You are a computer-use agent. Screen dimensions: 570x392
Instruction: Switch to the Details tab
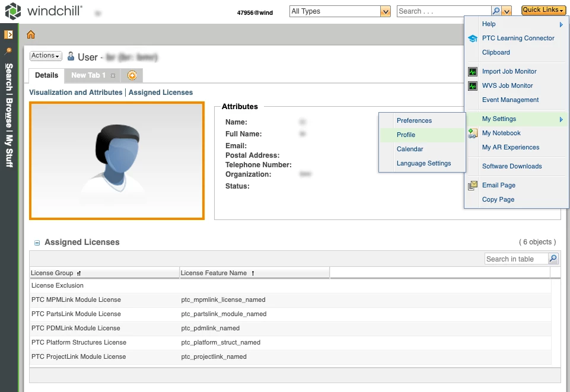pyautogui.click(x=46, y=75)
